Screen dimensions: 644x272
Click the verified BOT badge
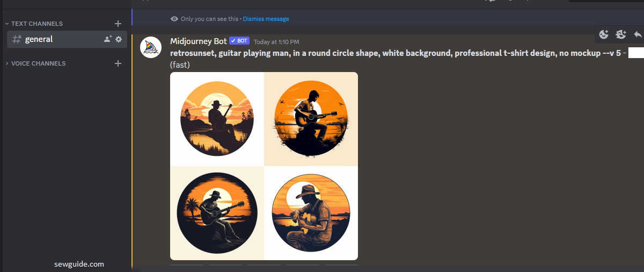239,41
